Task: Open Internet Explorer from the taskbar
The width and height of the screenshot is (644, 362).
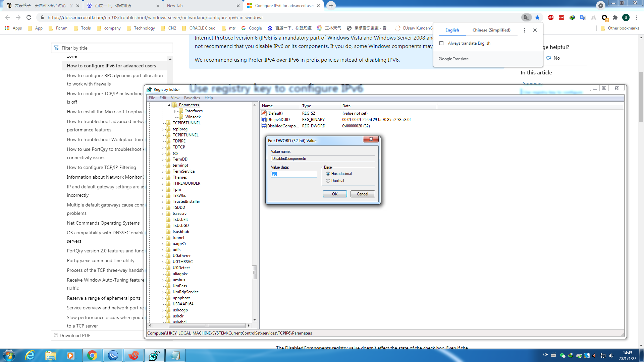Action: (x=30, y=355)
